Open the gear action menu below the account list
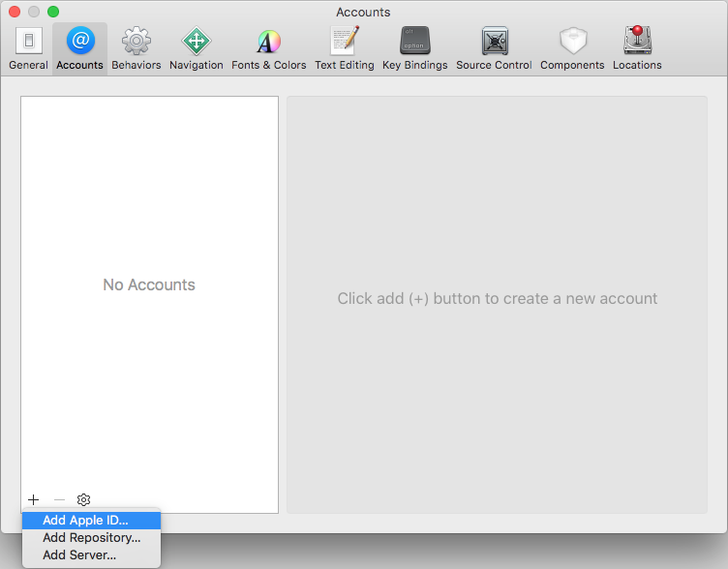Screen dimensions: 728x569 [x=83, y=500]
